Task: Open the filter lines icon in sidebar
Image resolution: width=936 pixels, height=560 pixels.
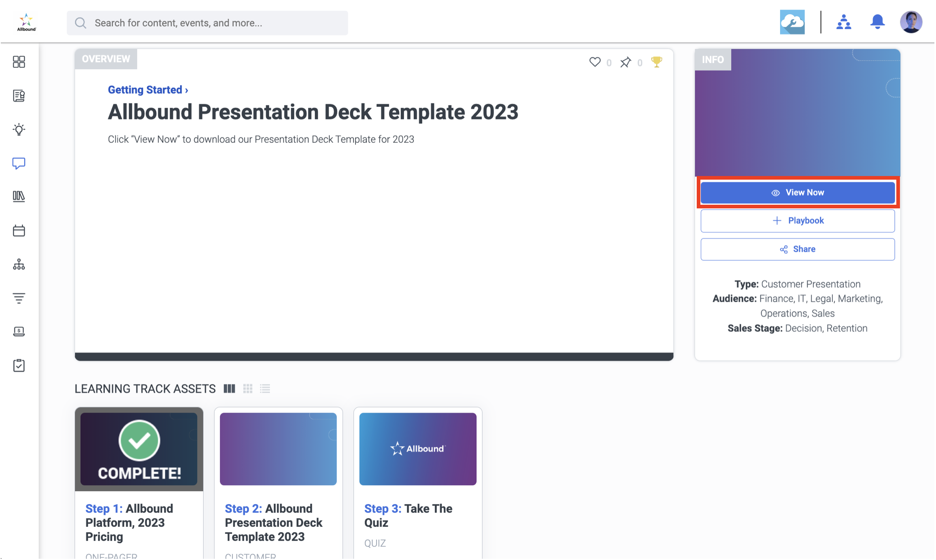Action: pos(19,298)
